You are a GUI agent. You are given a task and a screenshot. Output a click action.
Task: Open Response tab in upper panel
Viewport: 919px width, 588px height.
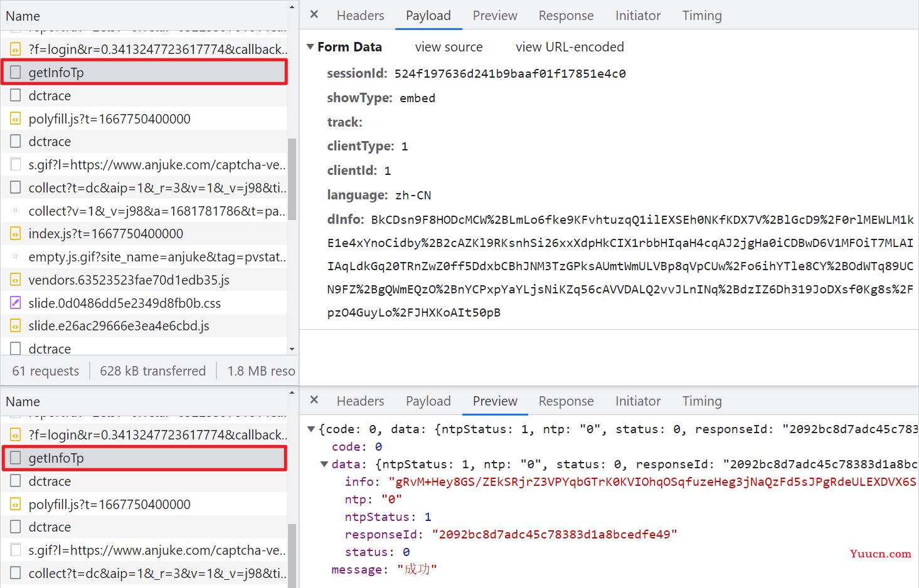click(x=566, y=16)
